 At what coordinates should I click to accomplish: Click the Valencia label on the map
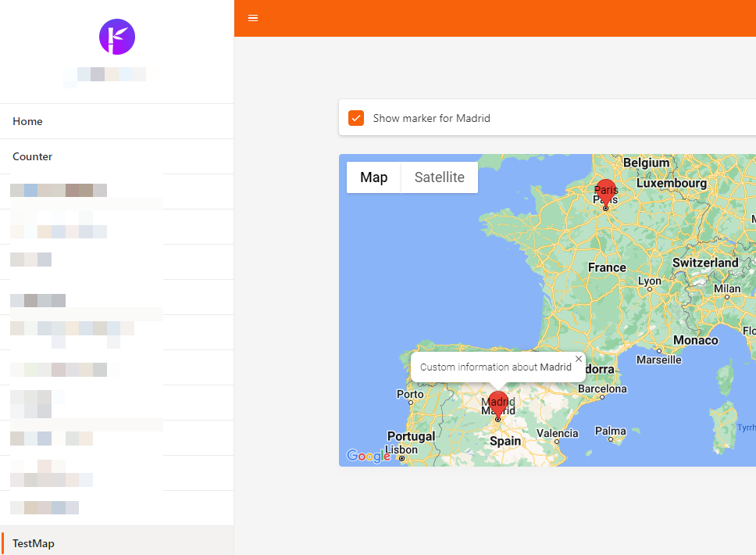tap(557, 433)
